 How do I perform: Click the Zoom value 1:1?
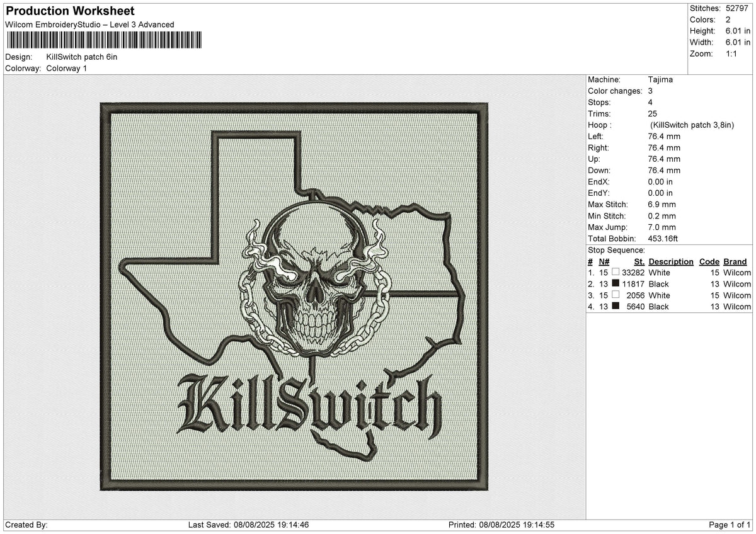click(x=731, y=54)
